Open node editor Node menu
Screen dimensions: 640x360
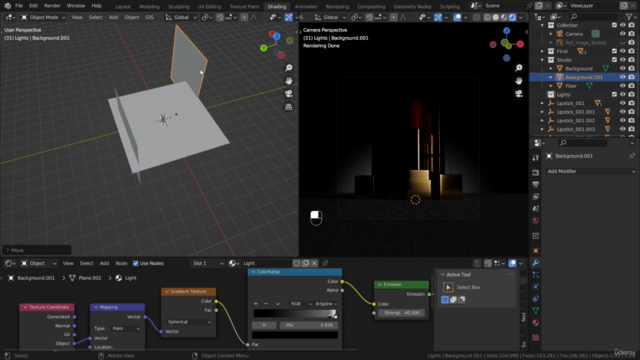click(x=121, y=263)
